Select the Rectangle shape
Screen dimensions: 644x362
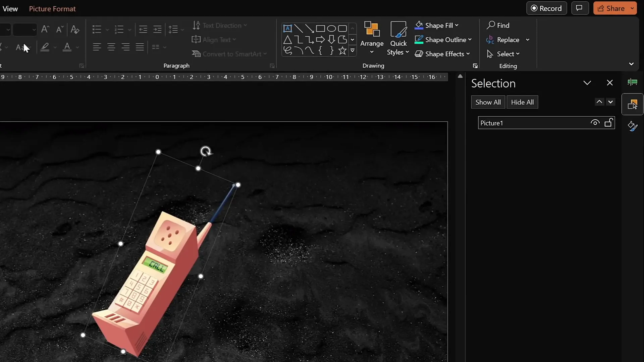pyautogui.click(x=320, y=28)
